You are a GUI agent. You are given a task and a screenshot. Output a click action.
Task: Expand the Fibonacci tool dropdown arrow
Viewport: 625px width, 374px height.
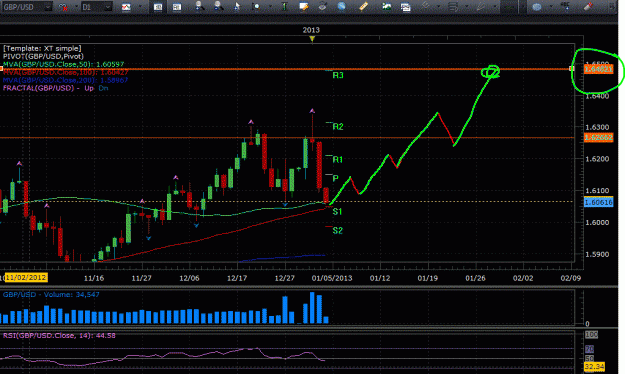[x=466, y=7]
